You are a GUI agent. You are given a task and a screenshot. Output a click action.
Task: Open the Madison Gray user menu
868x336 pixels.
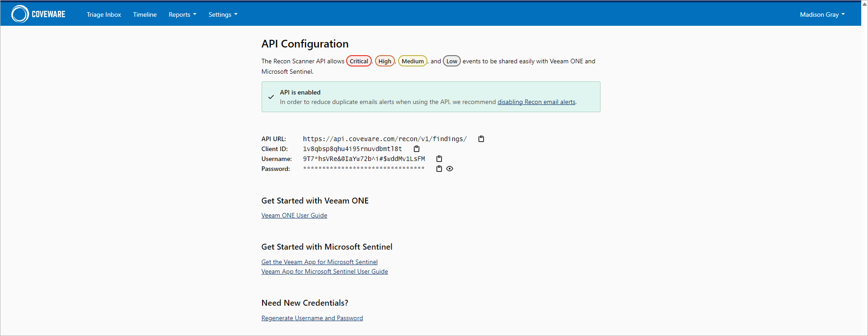[x=822, y=14]
